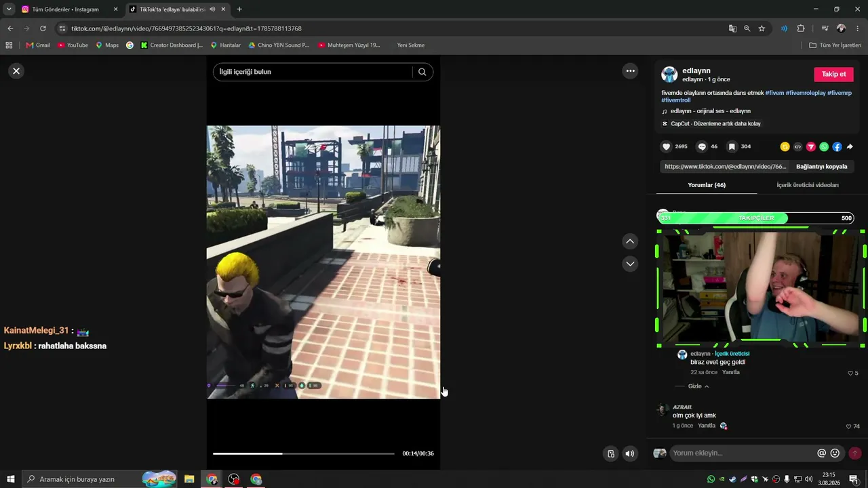Open the #fivemroleplay hashtag
Image resolution: width=868 pixels, height=488 pixels.
(x=806, y=93)
